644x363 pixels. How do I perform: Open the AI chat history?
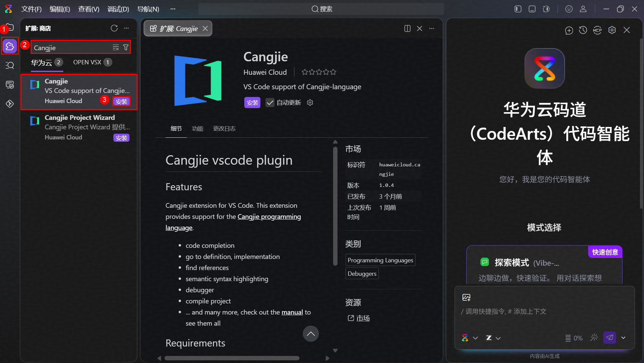583,30
